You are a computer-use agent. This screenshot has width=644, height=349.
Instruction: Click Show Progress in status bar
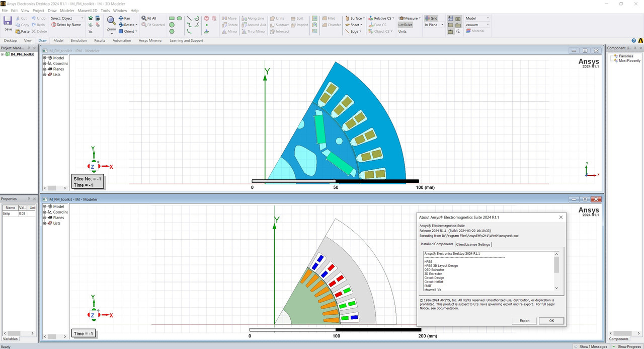(x=626, y=346)
